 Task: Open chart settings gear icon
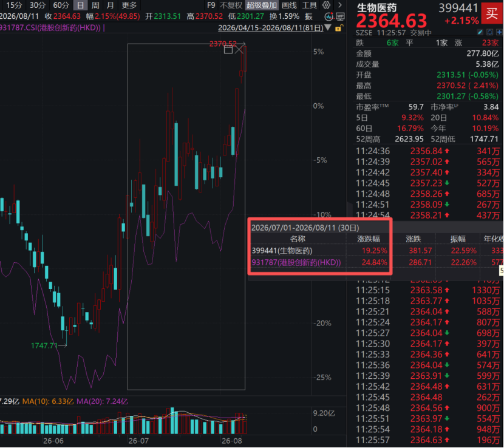(326, 5)
